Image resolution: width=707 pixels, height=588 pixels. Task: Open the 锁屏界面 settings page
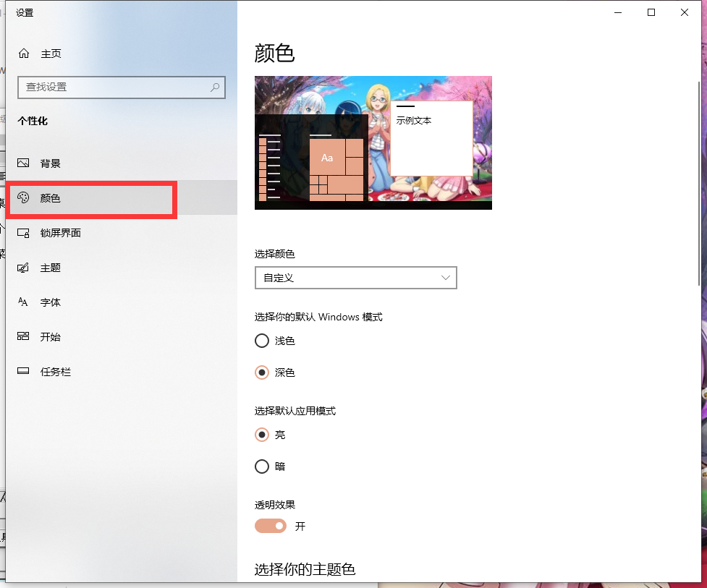(122, 233)
